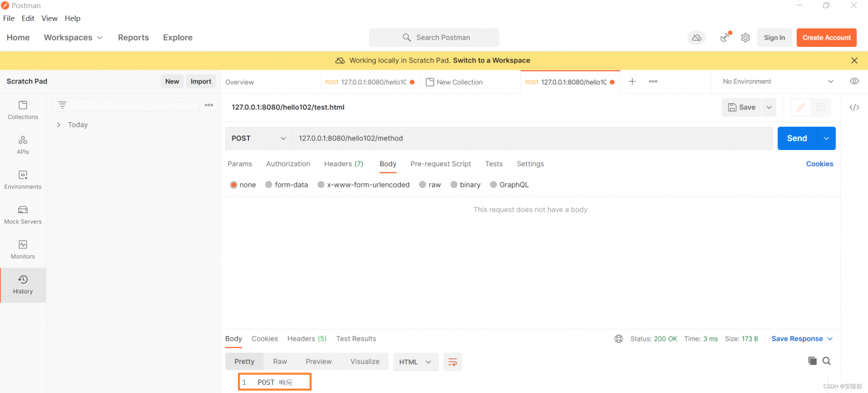868x393 pixels.
Task: Open the Pre-request Script tab
Action: pos(441,164)
